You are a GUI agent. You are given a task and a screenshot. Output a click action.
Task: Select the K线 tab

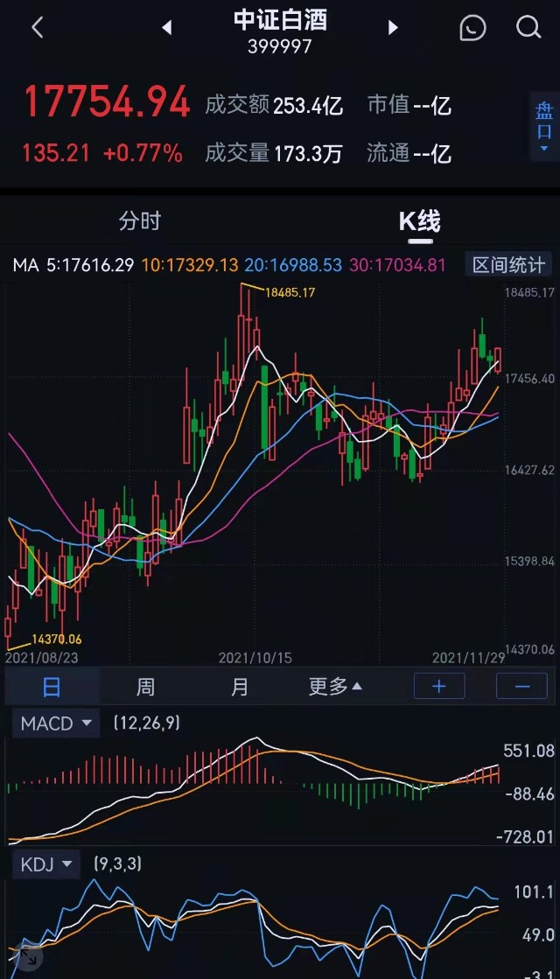coord(419,221)
